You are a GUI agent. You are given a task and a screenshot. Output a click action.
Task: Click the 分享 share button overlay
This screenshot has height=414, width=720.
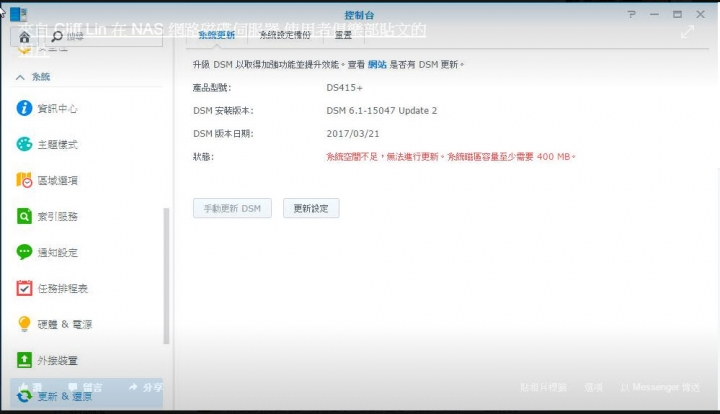point(146,387)
